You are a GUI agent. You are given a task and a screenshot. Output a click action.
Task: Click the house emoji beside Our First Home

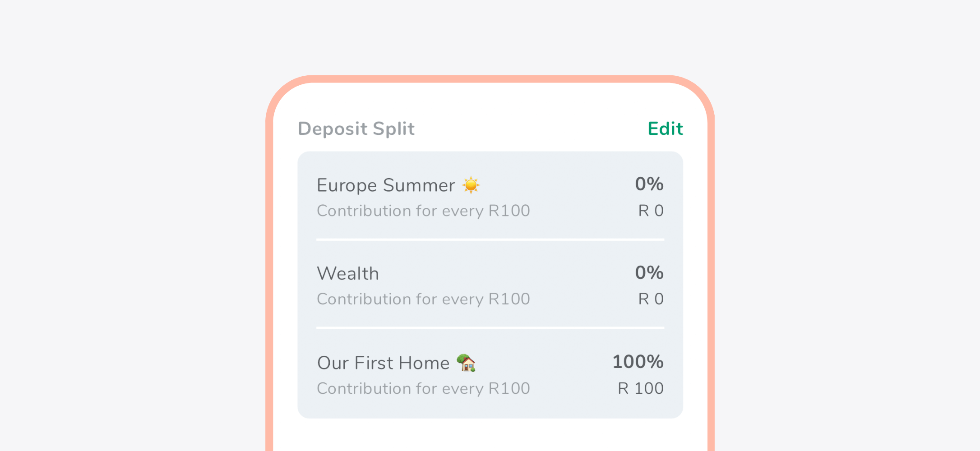coord(466,362)
